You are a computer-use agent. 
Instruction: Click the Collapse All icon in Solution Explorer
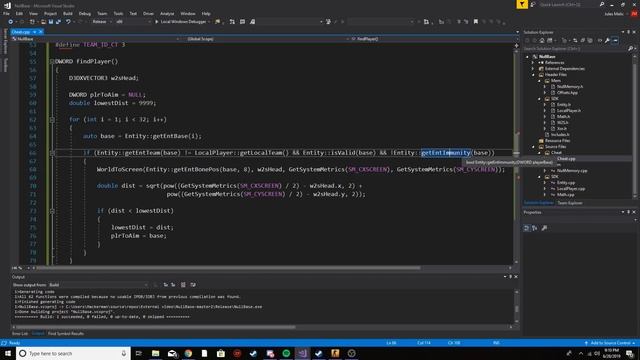582,40
